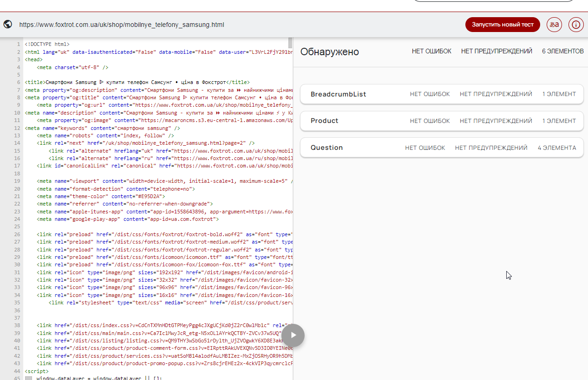Click the title tag code line
Image resolution: width=588 pixels, height=380 pixels.
(x=137, y=82)
